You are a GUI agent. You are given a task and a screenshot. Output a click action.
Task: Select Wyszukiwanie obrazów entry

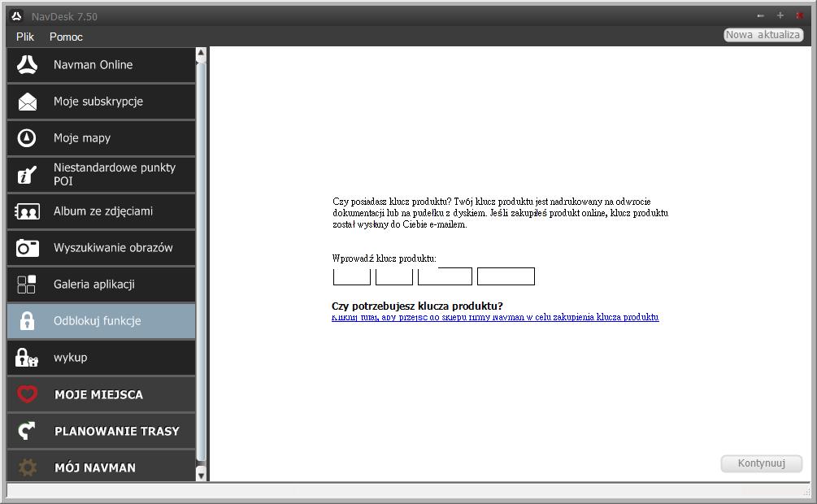pyautogui.click(x=101, y=248)
